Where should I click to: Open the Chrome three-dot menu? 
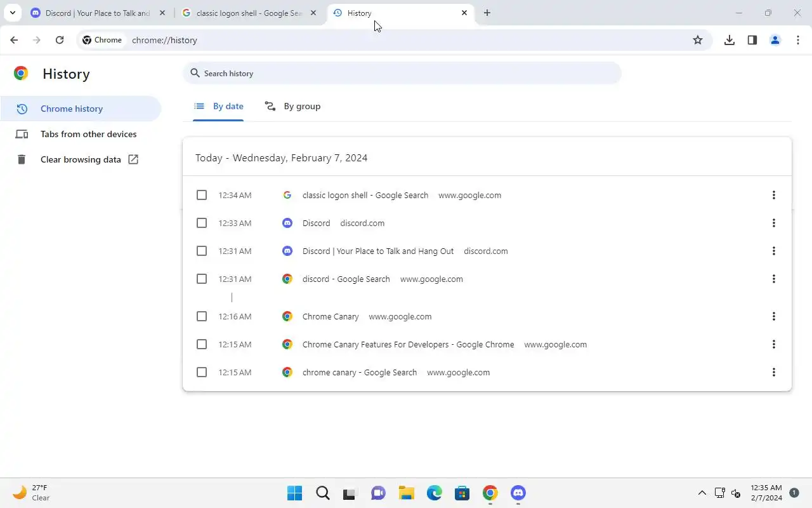pyautogui.click(x=798, y=40)
